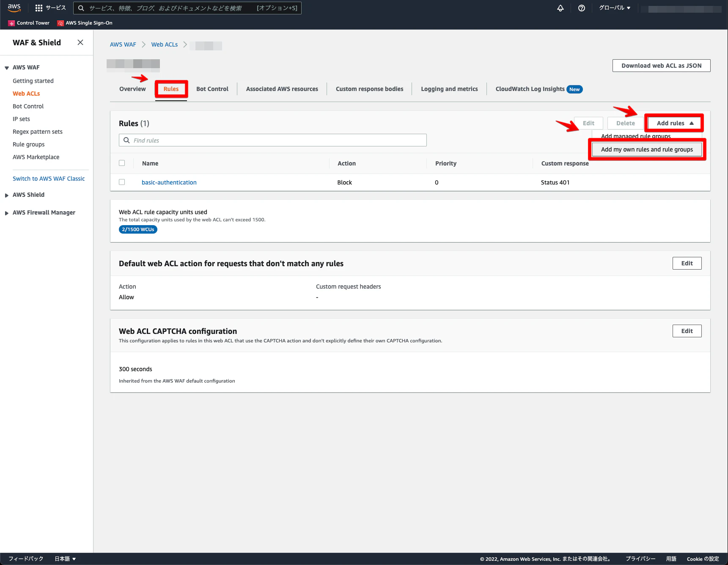This screenshot has height=565, width=728.
Task: Edit the default web ACL action
Action: tap(687, 263)
